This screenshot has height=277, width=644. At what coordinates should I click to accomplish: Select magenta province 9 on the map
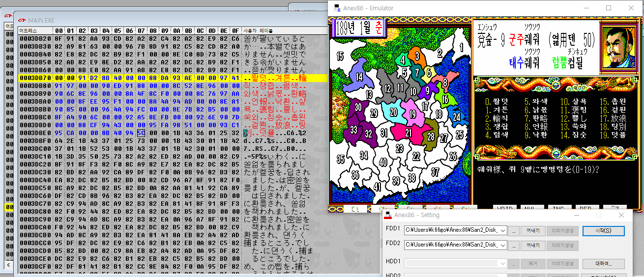(427, 90)
